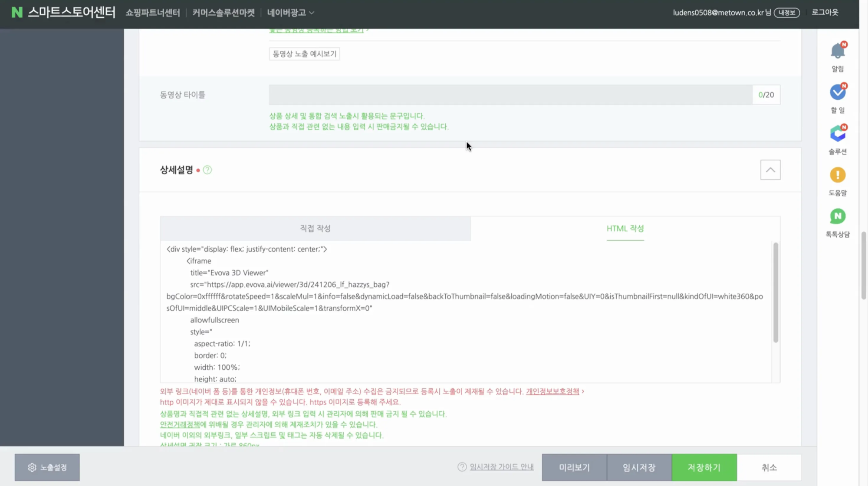Cancel editing with the 취소 button
The image size is (868, 486).
pos(769,467)
